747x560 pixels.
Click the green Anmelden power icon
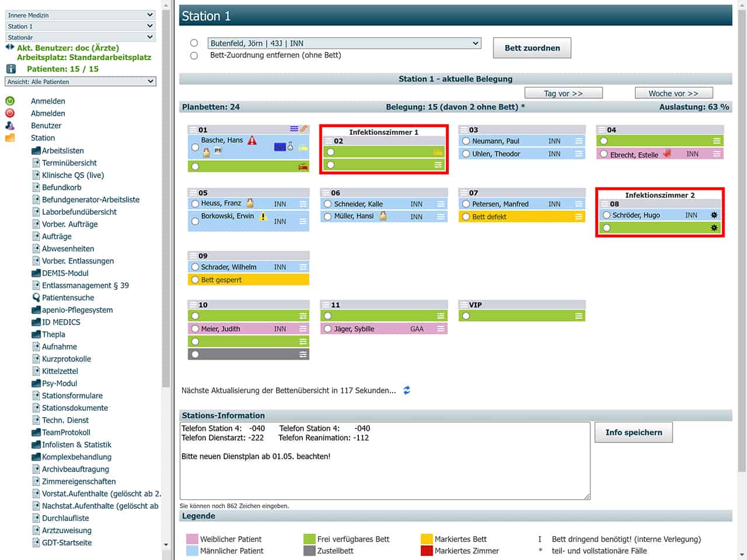point(10,101)
